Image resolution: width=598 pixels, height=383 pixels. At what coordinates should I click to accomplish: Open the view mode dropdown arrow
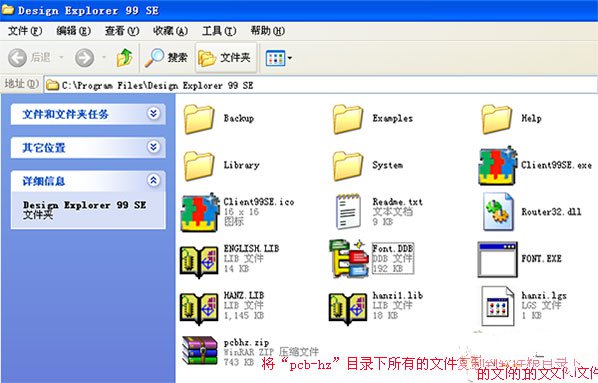pyautogui.click(x=289, y=58)
